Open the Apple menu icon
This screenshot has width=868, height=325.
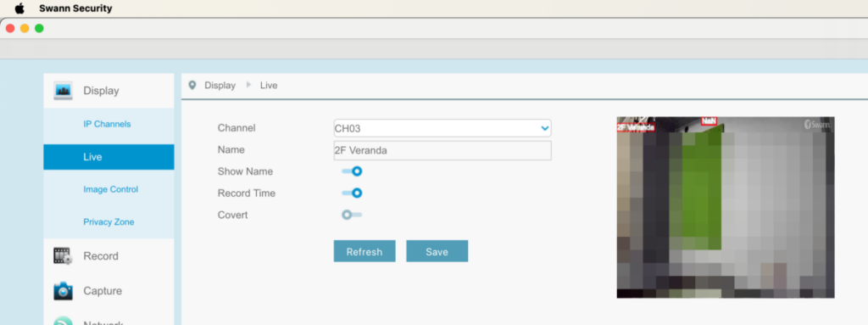(x=19, y=8)
